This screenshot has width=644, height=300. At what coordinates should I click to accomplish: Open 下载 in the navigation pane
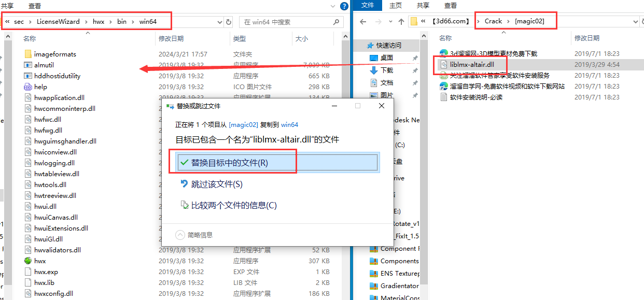(x=386, y=70)
